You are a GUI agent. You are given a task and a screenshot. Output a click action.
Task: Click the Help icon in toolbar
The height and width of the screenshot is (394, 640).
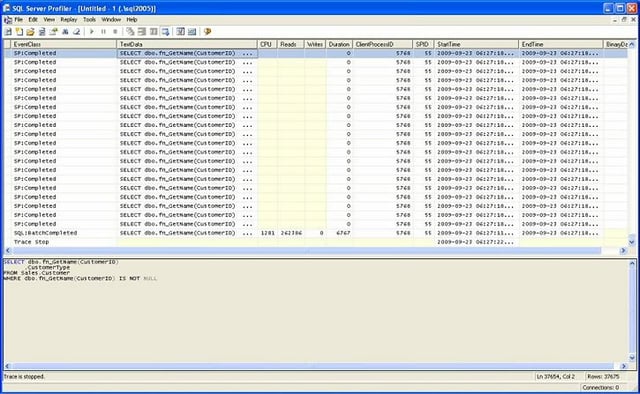coord(207,31)
